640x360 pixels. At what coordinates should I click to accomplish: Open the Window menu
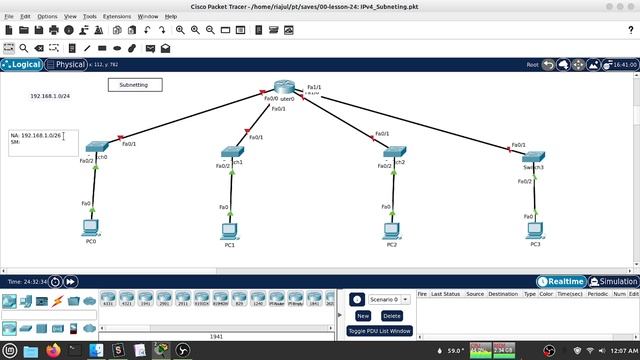point(148,16)
